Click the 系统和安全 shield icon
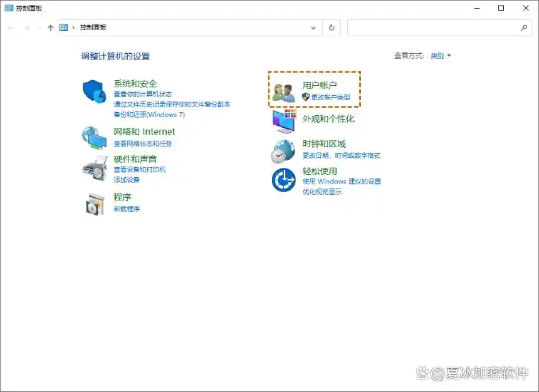 coord(94,92)
